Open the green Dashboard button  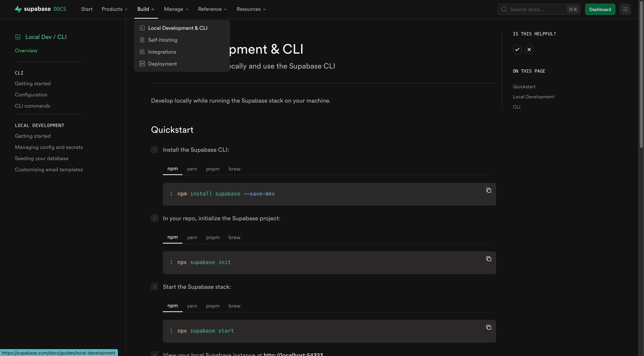pyautogui.click(x=600, y=9)
